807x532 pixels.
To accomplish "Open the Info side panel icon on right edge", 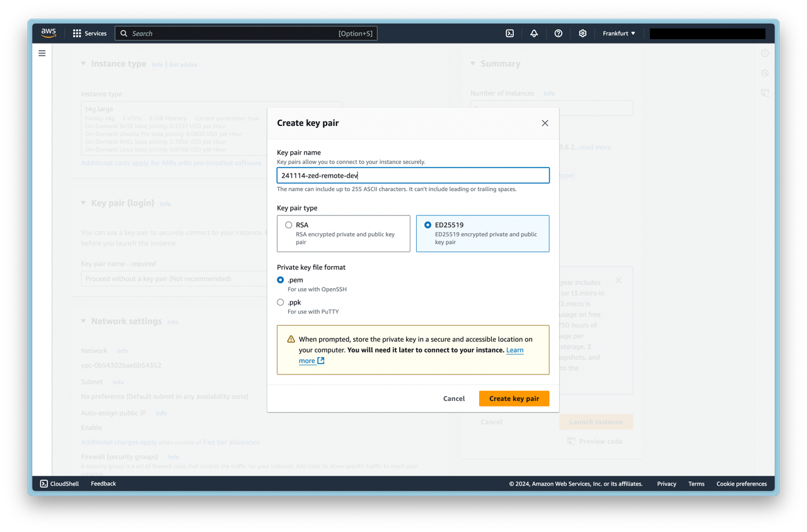I will click(x=765, y=54).
